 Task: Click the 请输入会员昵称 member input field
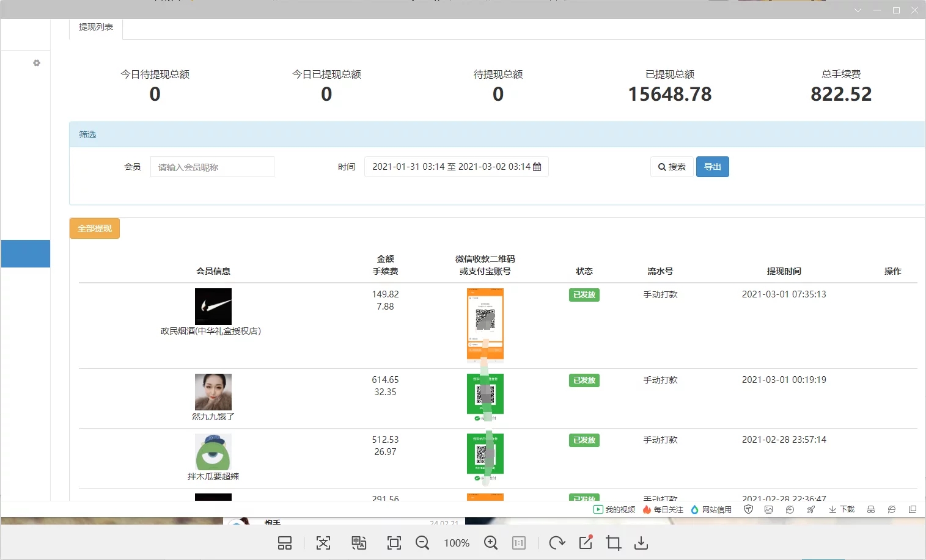(212, 167)
